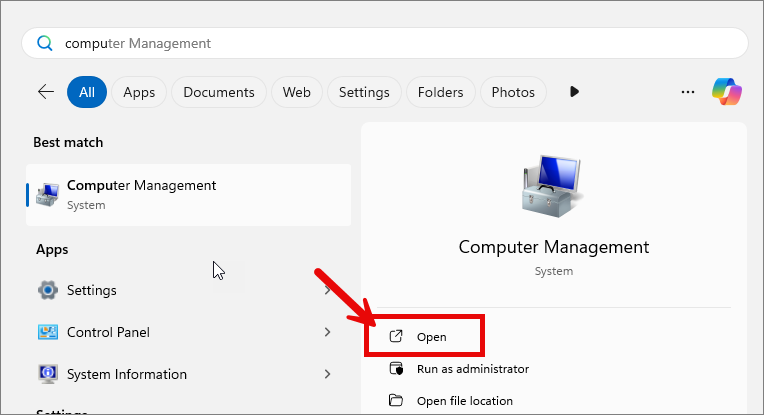
Task: Click the System Information icon
Action: (x=48, y=374)
